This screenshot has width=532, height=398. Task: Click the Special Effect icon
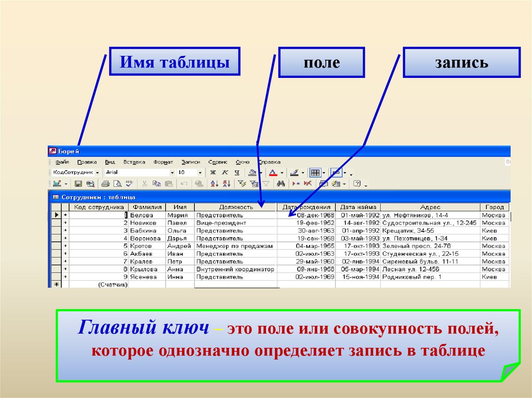coord(336,173)
